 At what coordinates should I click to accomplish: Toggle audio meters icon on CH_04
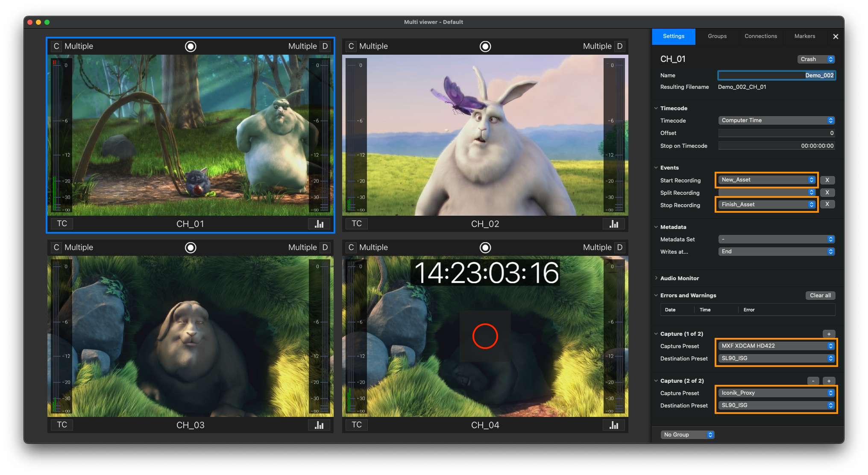click(614, 425)
